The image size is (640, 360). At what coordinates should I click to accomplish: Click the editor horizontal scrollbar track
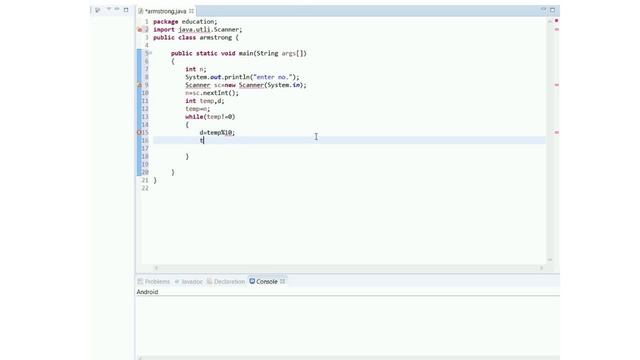[349, 268]
